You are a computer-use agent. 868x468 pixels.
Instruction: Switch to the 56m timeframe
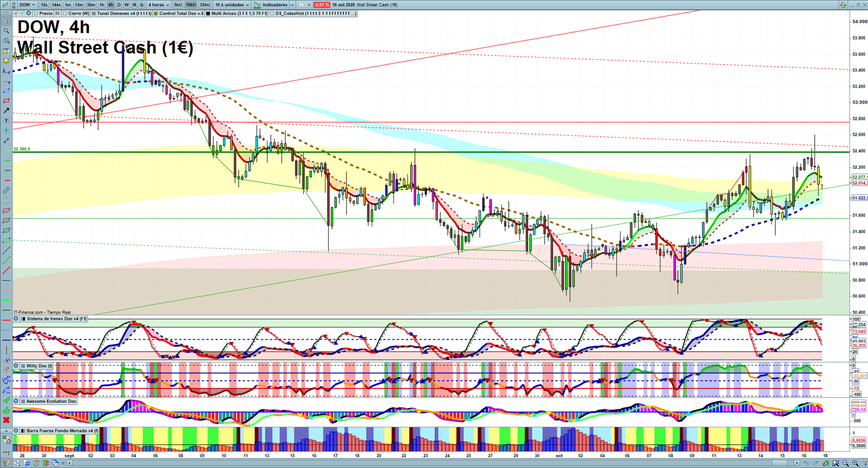click(x=91, y=5)
